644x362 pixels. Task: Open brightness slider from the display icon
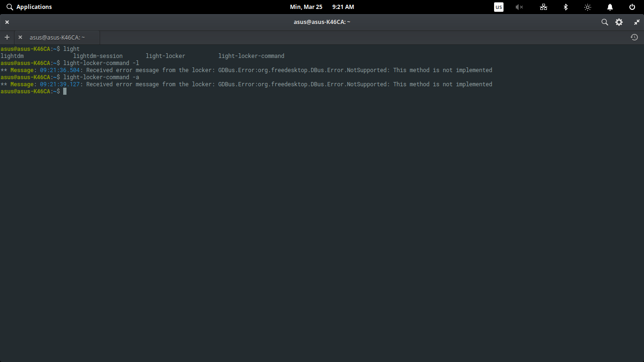click(587, 7)
